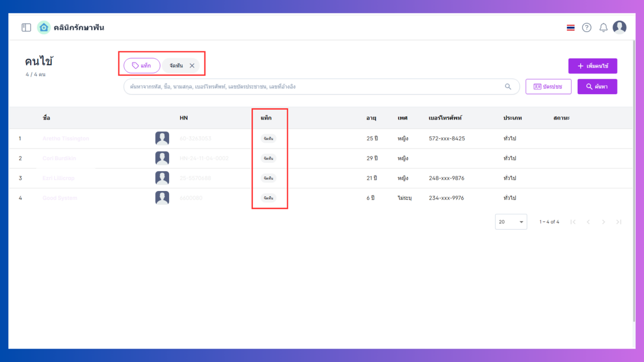Click the HN column header

(x=184, y=118)
